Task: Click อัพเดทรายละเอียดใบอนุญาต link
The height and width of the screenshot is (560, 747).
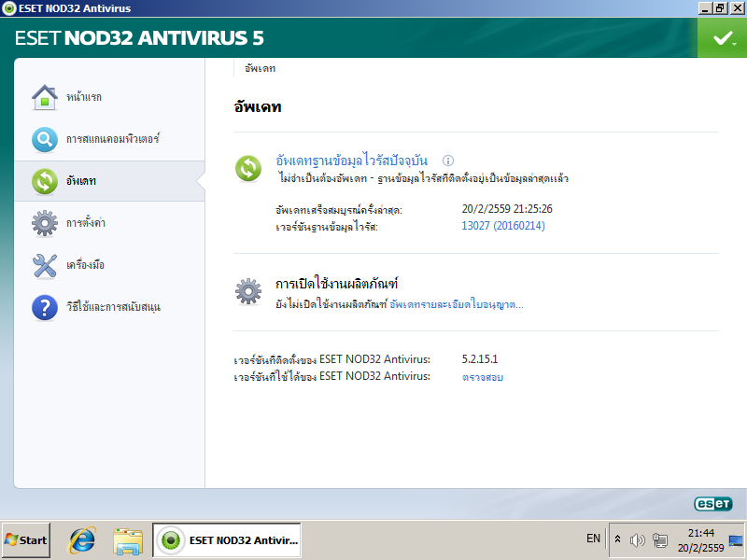Action: pyautogui.click(x=457, y=304)
